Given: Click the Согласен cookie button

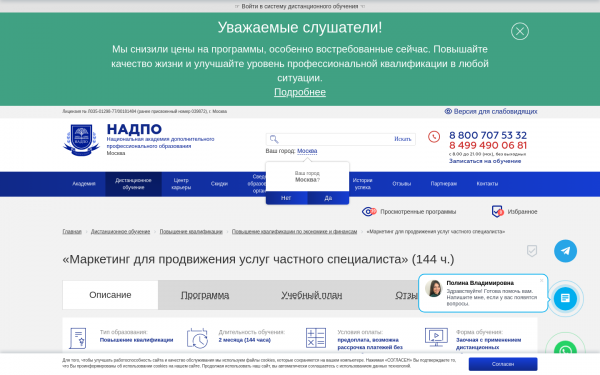Looking at the screenshot, I should [503, 364].
